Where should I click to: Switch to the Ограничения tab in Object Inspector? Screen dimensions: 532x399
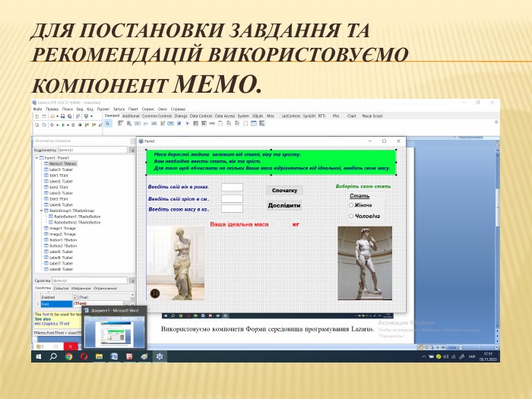tap(105, 288)
